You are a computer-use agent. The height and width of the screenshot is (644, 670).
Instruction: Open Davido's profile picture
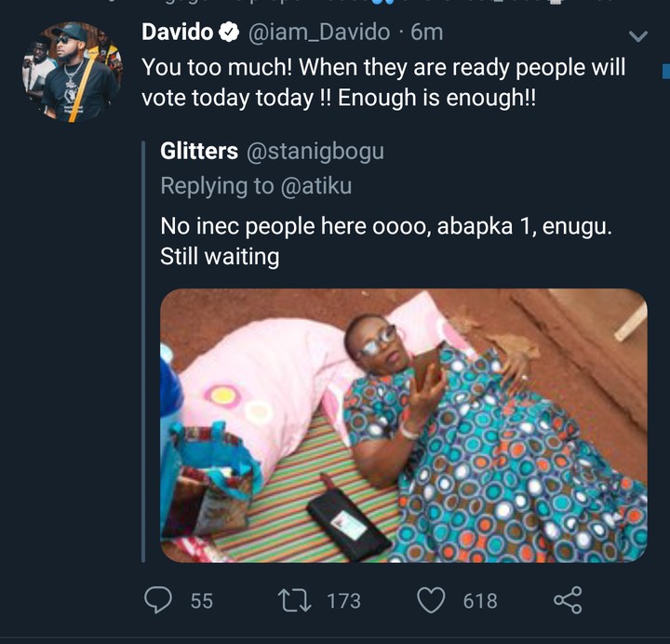(x=72, y=74)
